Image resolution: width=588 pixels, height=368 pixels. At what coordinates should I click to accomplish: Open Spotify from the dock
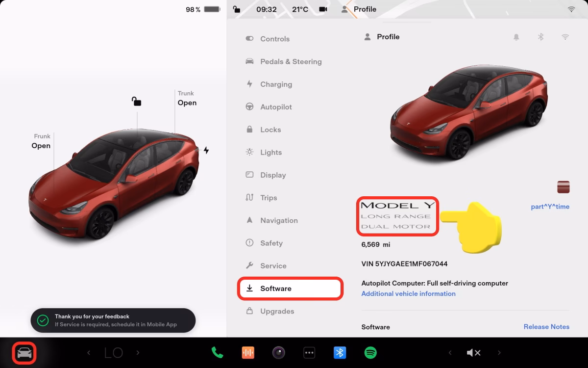click(x=370, y=352)
